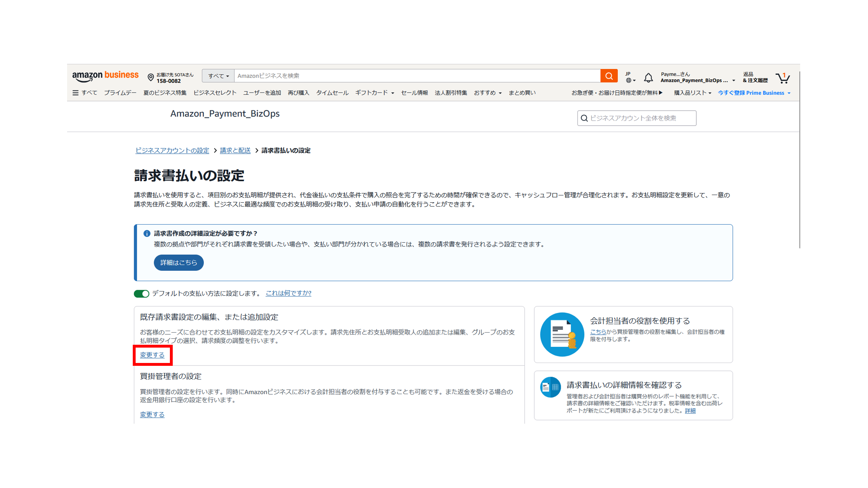
Task: Click こちら link in accountant role card
Action: [598, 332]
